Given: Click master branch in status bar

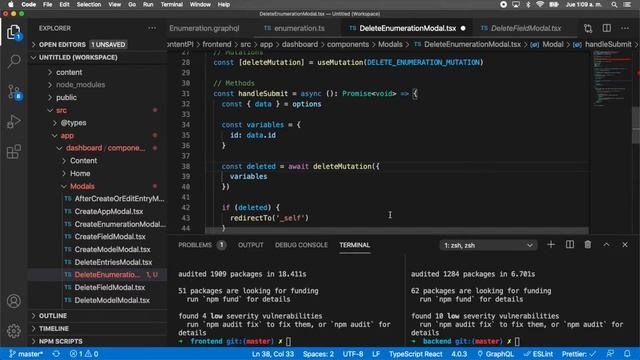Looking at the screenshot, I should pos(26,354).
